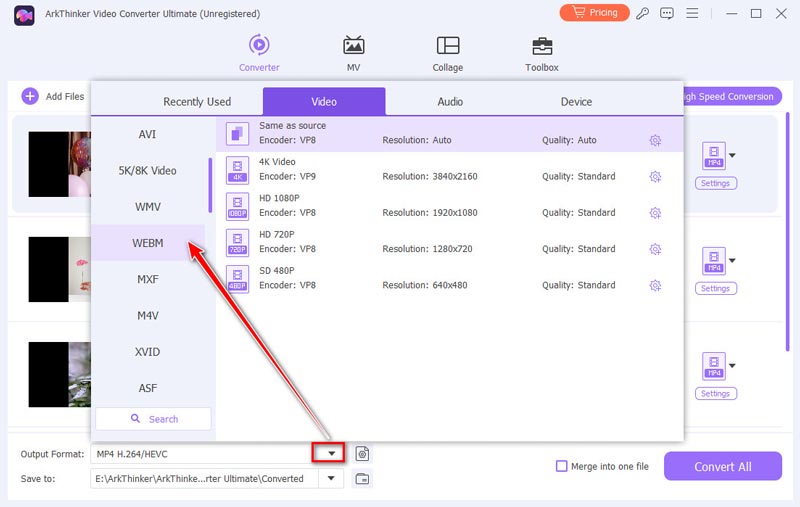Choose the HD 1080P preset icon
Screen dimensions: 800x507
(237, 206)
